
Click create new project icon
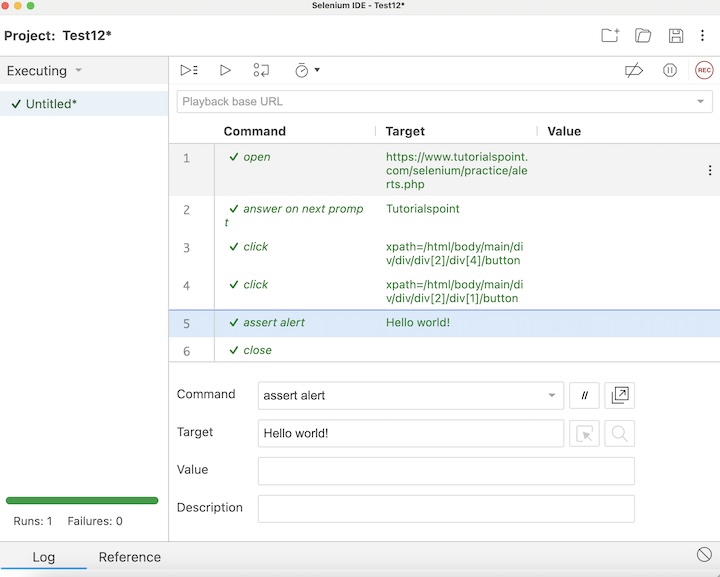[x=610, y=36]
